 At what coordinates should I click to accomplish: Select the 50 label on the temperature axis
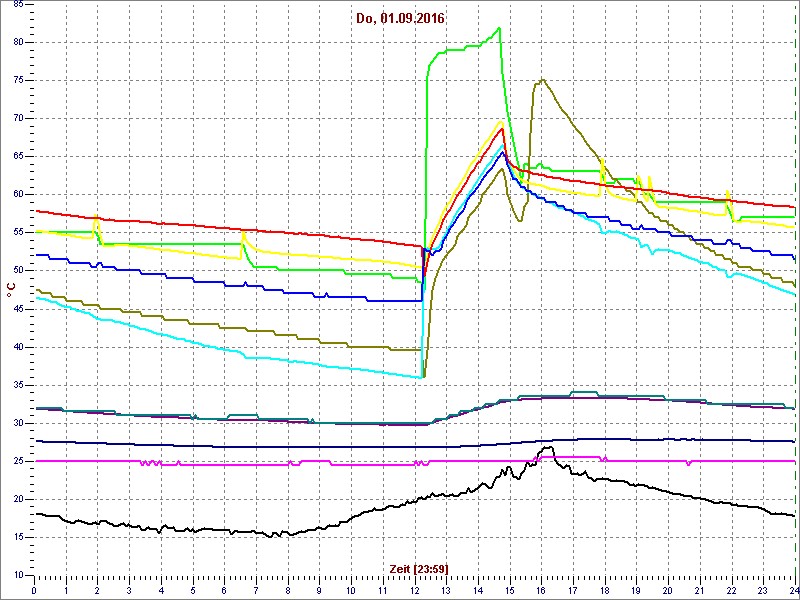point(18,270)
